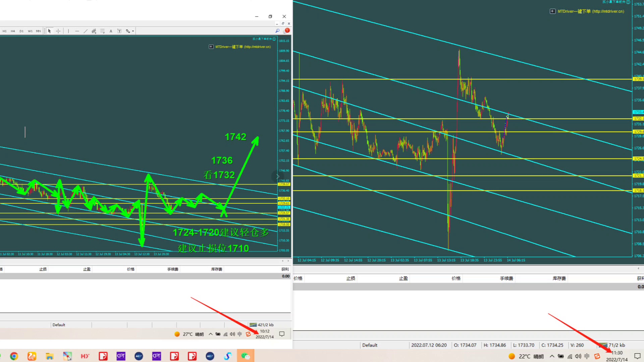
Task: Open the search magnifier in toolbar
Action: pyautogui.click(x=277, y=31)
